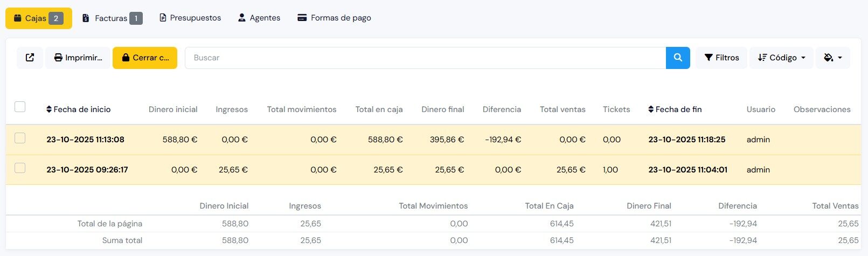Check the box for the 11:13:08 row

(x=20, y=139)
